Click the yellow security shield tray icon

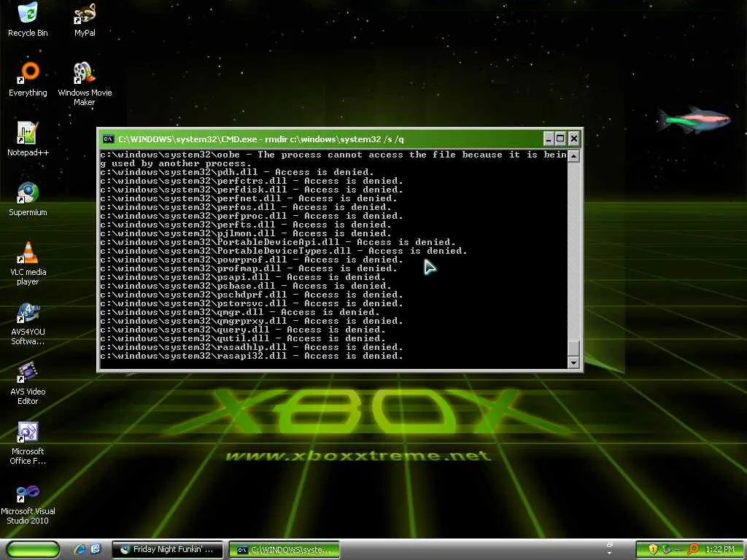653,550
